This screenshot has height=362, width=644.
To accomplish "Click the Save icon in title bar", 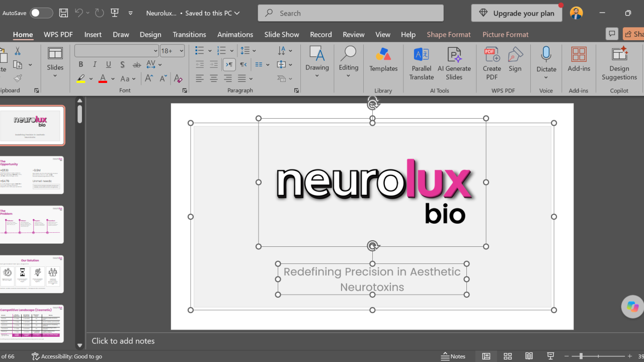I will 63,13.
